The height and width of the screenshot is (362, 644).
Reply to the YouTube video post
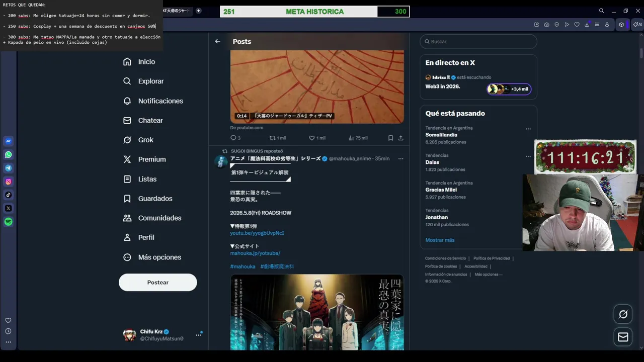(x=235, y=138)
